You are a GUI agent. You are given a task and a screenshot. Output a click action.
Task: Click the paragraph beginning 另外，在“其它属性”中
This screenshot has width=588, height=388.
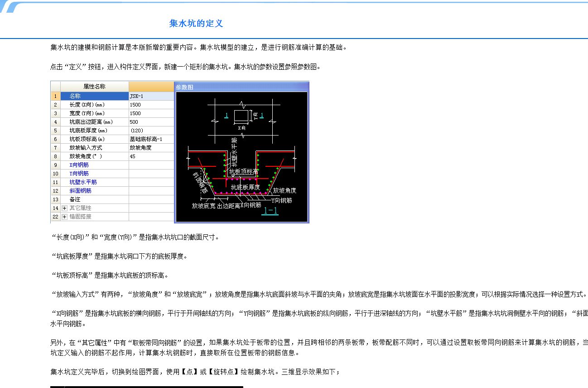[x=319, y=348]
